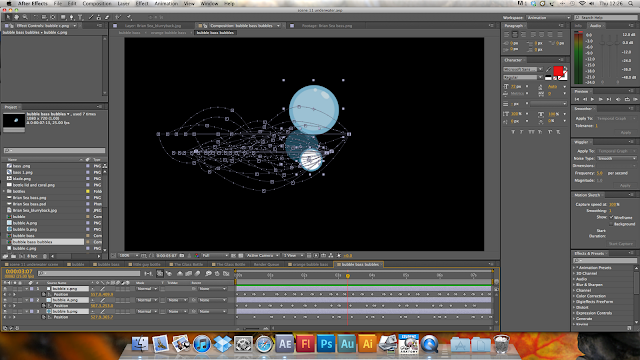Launch Adobe Illustrator from the Dock
The height and width of the screenshot is (360, 640).
click(x=367, y=344)
